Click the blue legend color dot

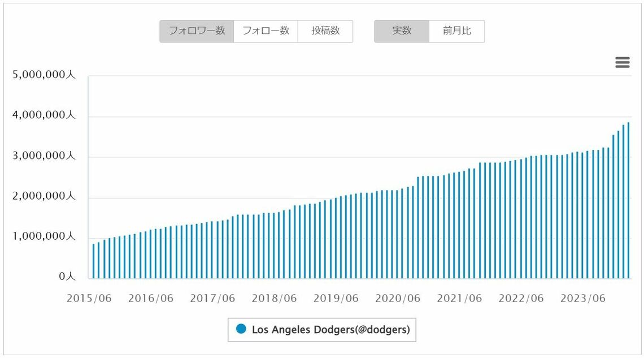click(241, 329)
